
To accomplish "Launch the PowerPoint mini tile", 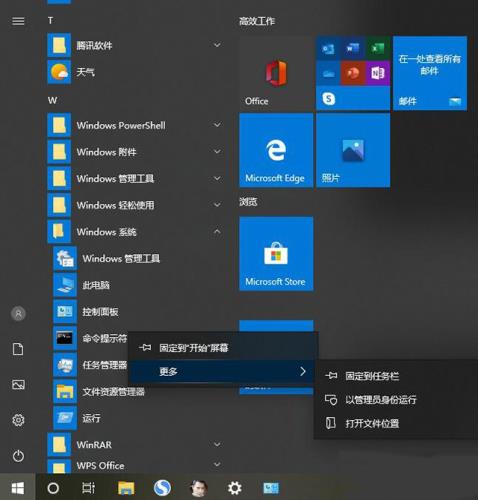I will [353, 73].
